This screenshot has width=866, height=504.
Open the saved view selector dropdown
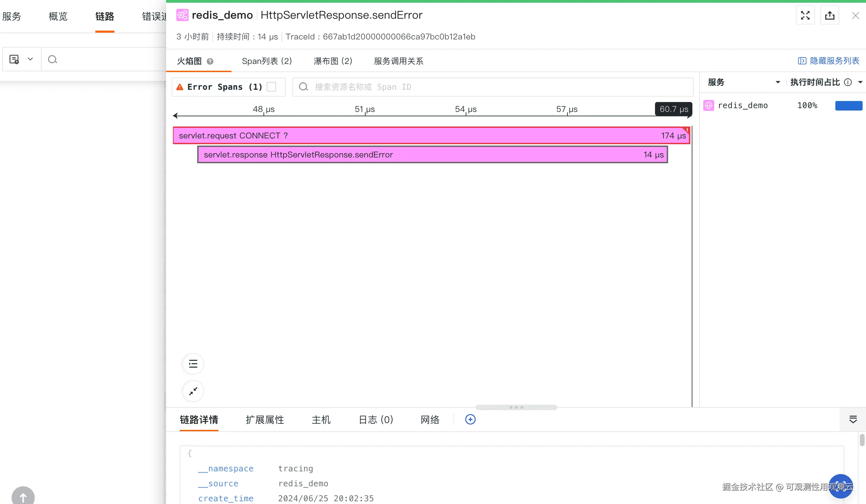21,60
